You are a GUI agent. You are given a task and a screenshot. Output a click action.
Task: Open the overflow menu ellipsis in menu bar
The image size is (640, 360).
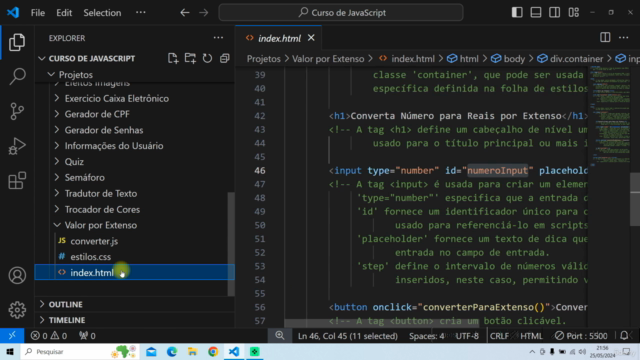[x=141, y=13]
